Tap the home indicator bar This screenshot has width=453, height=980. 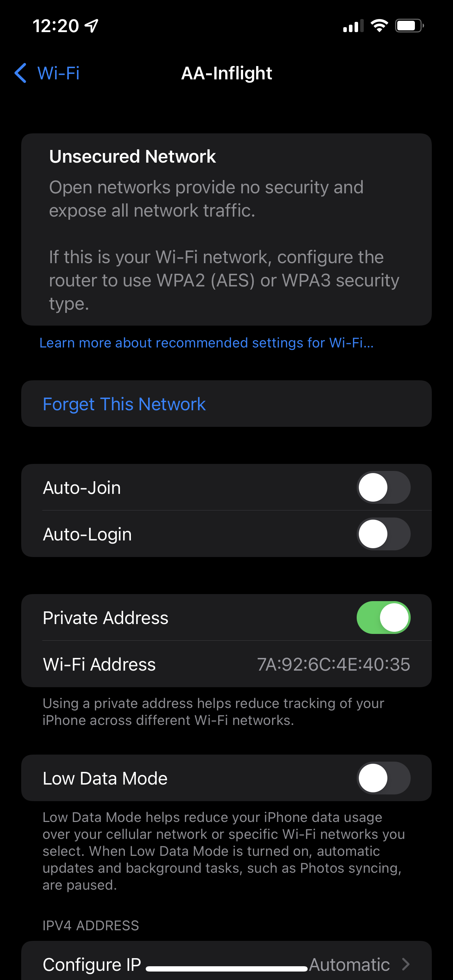point(227,969)
